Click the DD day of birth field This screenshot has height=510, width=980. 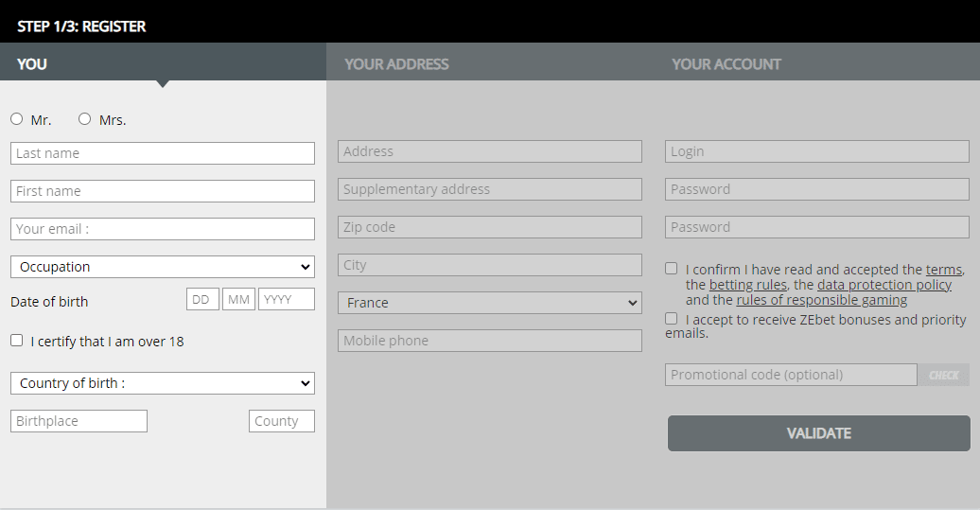pos(202,299)
